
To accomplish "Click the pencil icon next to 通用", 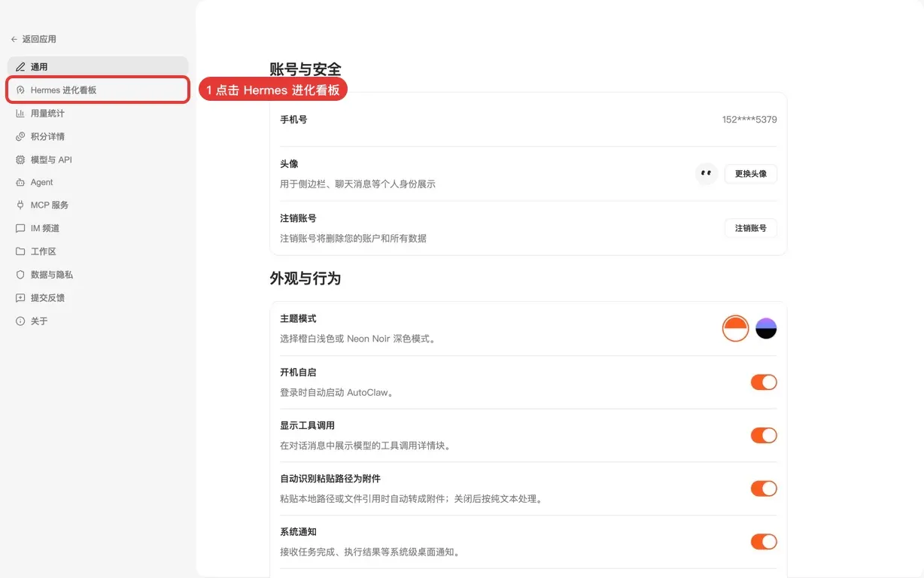I will [x=20, y=67].
